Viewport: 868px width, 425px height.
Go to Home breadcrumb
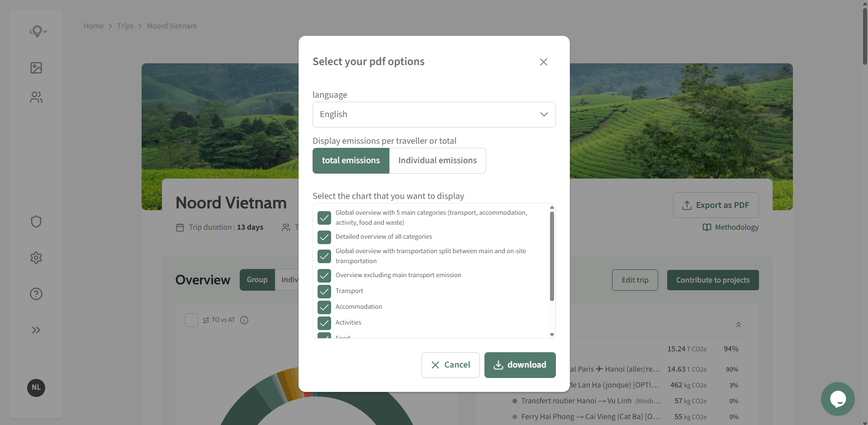click(x=94, y=26)
